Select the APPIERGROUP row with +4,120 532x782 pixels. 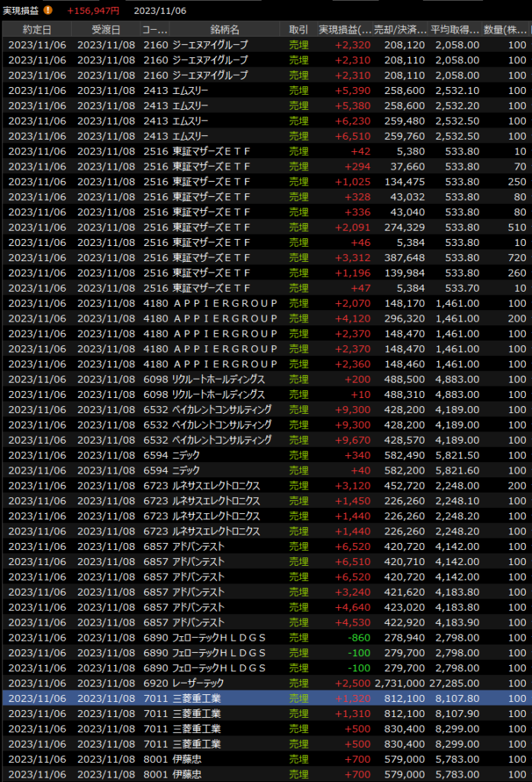coord(266,318)
